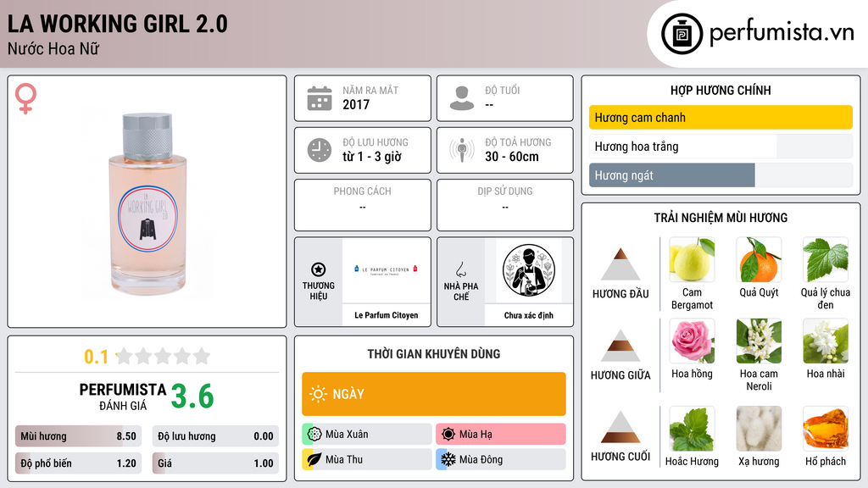Select the Cam Bergamot note image

click(x=692, y=260)
